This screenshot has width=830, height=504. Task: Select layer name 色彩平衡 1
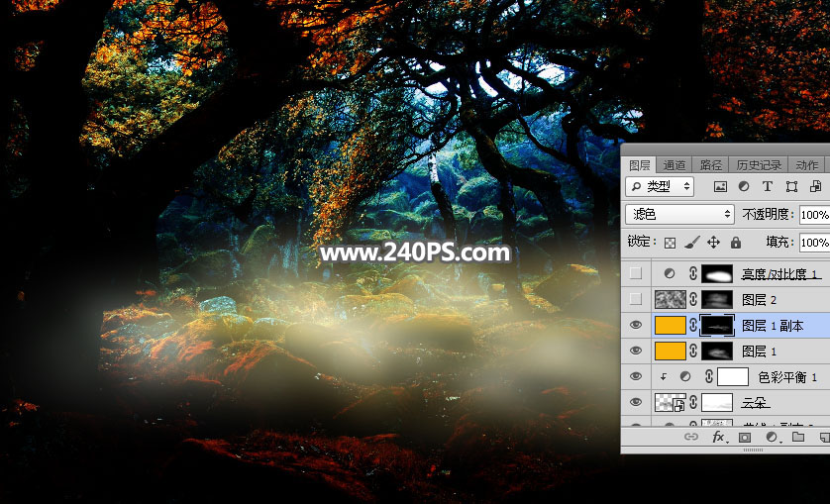coord(787,377)
